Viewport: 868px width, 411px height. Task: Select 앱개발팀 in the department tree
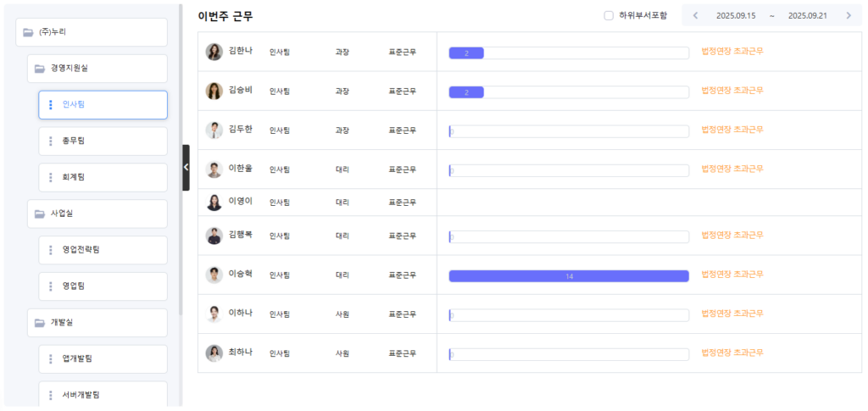click(76, 359)
